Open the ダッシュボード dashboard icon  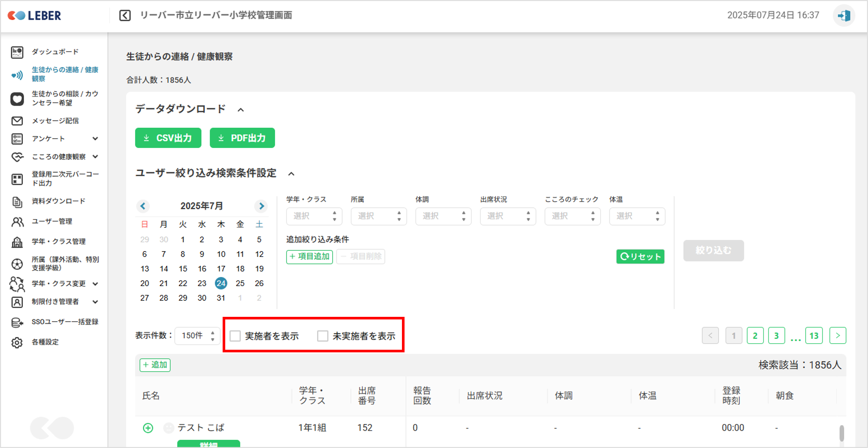[x=17, y=52]
